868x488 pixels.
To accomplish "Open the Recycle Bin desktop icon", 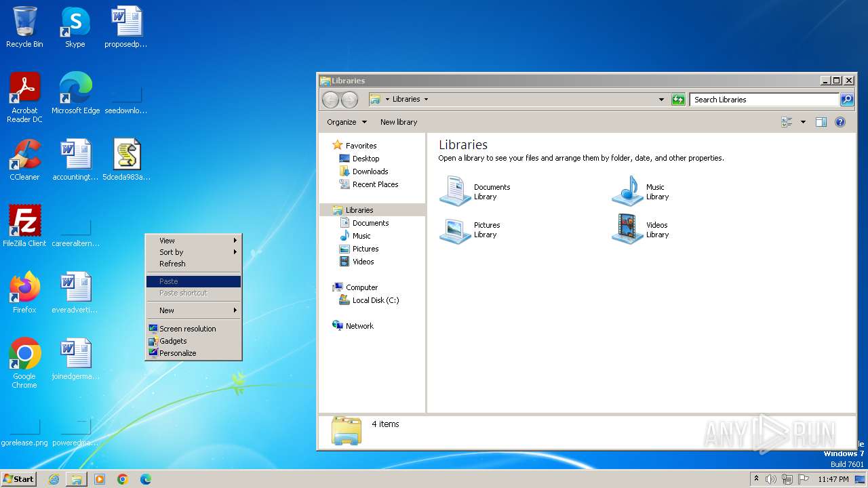I will (x=24, y=27).
